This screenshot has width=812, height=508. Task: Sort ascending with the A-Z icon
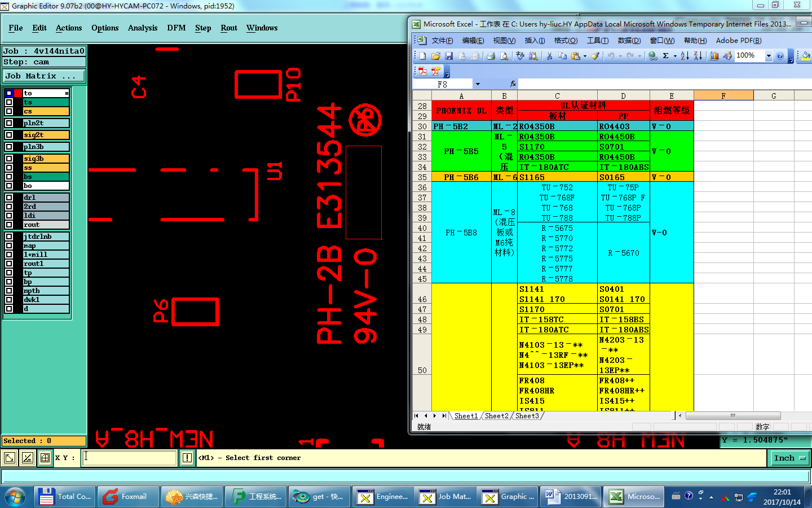pyautogui.click(x=685, y=56)
